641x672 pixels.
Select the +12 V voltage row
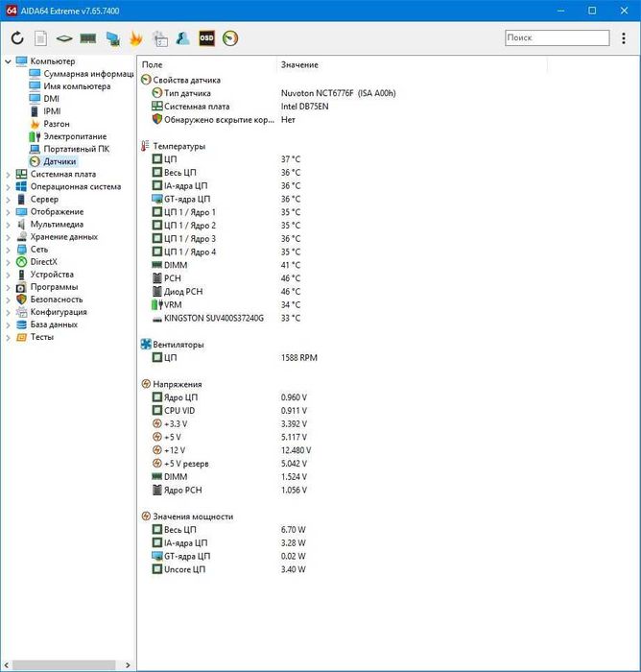[231, 450]
